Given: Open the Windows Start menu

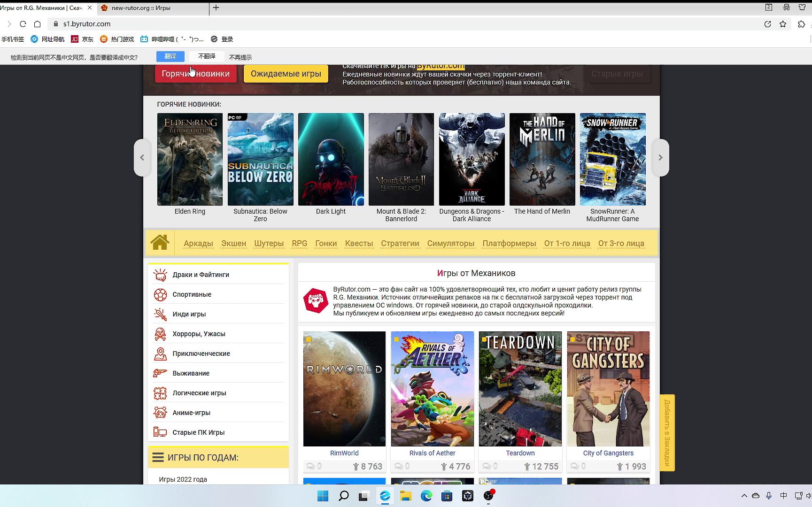Looking at the screenshot, I should click(323, 496).
